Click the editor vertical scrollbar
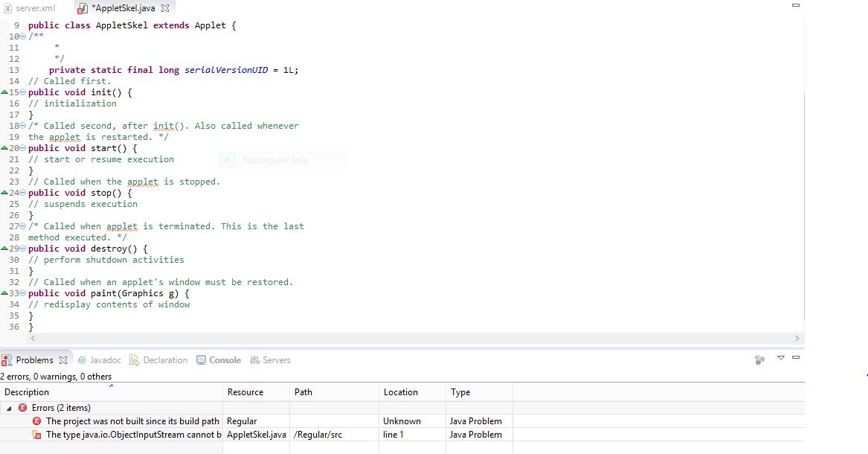This screenshot has width=868, height=454. coord(804,206)
